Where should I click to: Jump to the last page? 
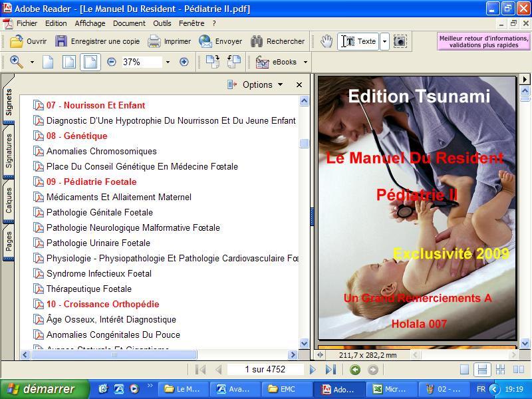(x=331, y=370)
